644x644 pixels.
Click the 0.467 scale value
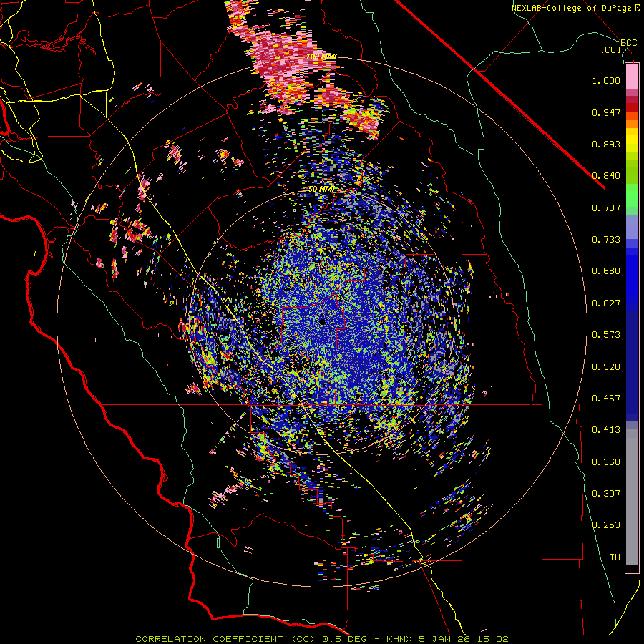(606, 399)
